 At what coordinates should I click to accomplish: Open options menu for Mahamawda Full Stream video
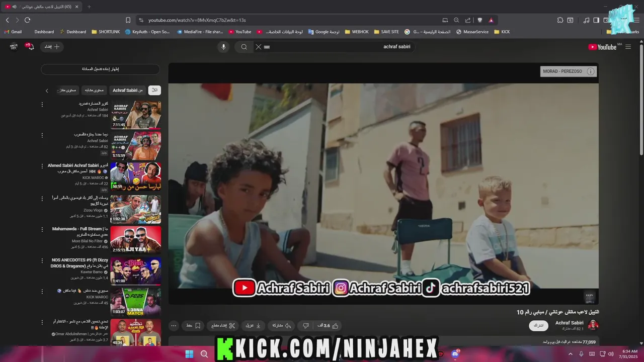[x=42, y=229]
